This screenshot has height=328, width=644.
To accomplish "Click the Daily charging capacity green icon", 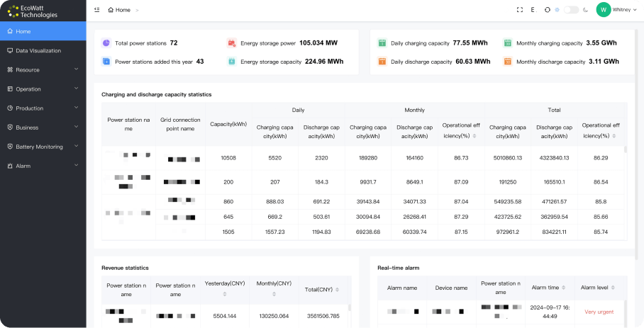I will click(382, 43).
